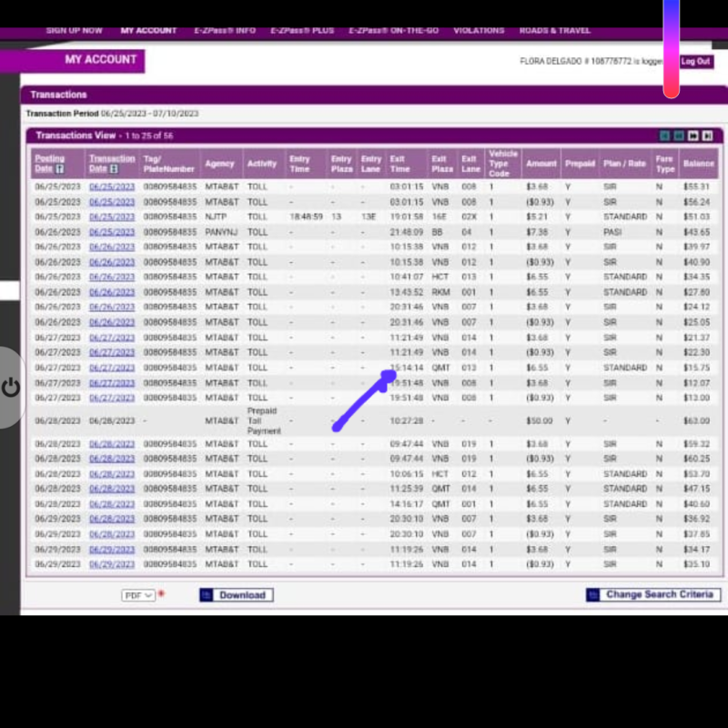The height and width of the screenshot is (728, 728).
Task: Click the MY ACCOUNT page heading
Action: click(x=101, y=60)
